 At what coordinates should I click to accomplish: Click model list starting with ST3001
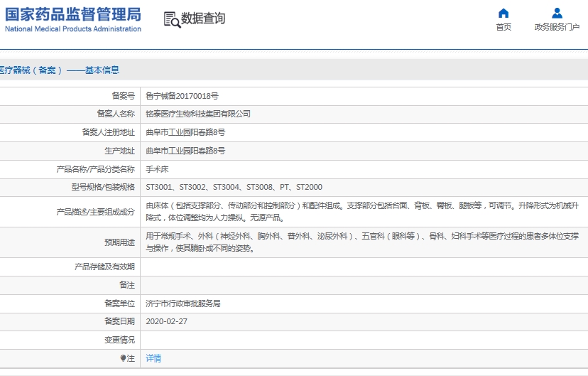[x=234, y=187]
